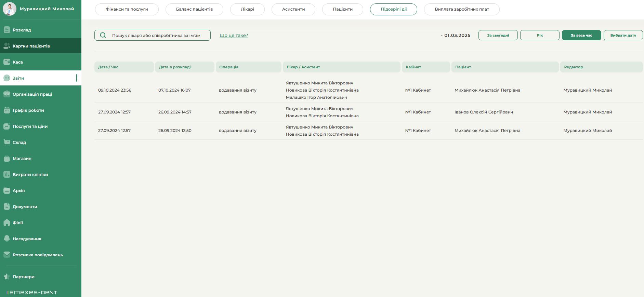644x297 pixels.
Task: Click the doctor search input field
Action: [153, 35]
